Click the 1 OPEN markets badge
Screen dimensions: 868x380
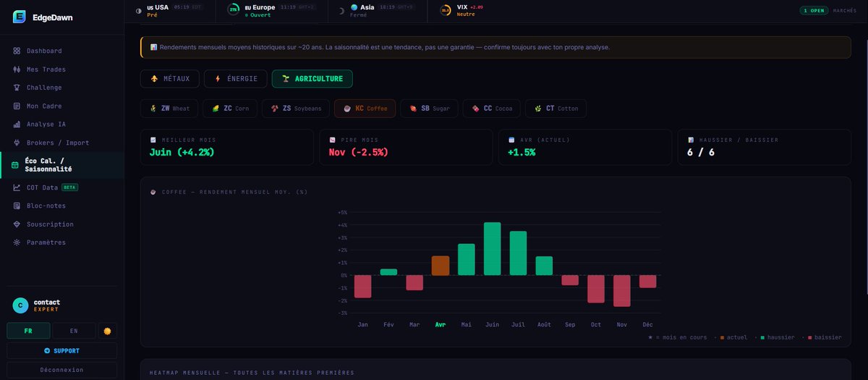[814, 11]
